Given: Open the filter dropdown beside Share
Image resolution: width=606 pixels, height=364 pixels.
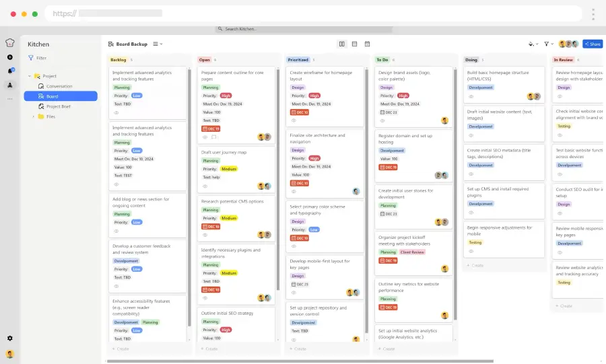Looking at the screenshot, I should [548, 44].
